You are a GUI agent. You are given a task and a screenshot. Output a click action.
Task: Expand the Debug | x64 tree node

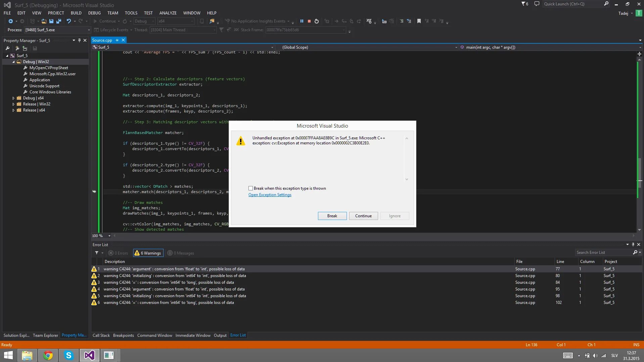13,98
